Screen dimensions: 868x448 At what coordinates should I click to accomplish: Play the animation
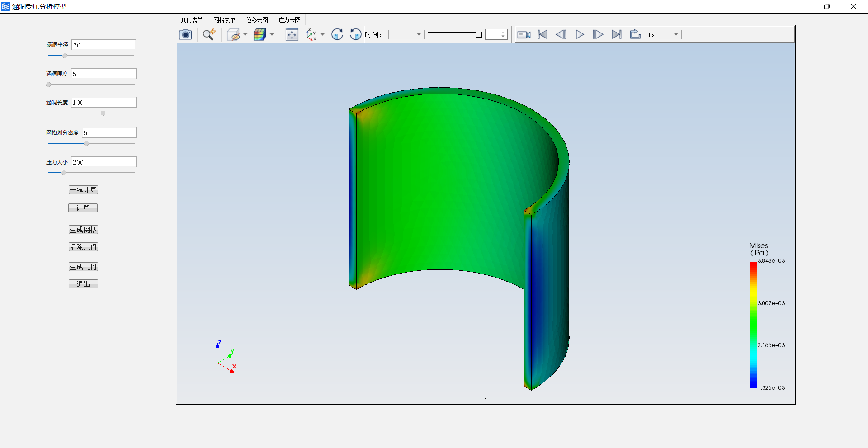(x=580, y=34)
